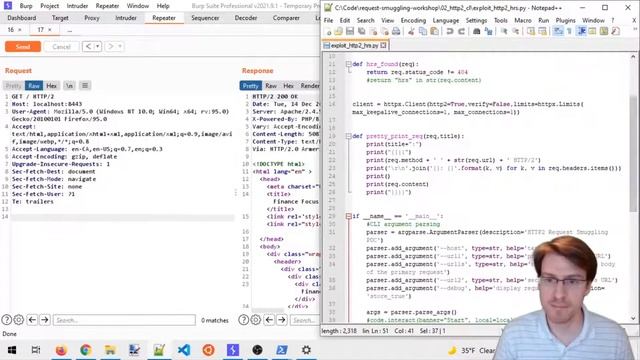This screenshot has width=640, height=360.
Task: Toggle the Indent guide icon in Notepad++
Action: pyautogui.click(x=582, y=31)
